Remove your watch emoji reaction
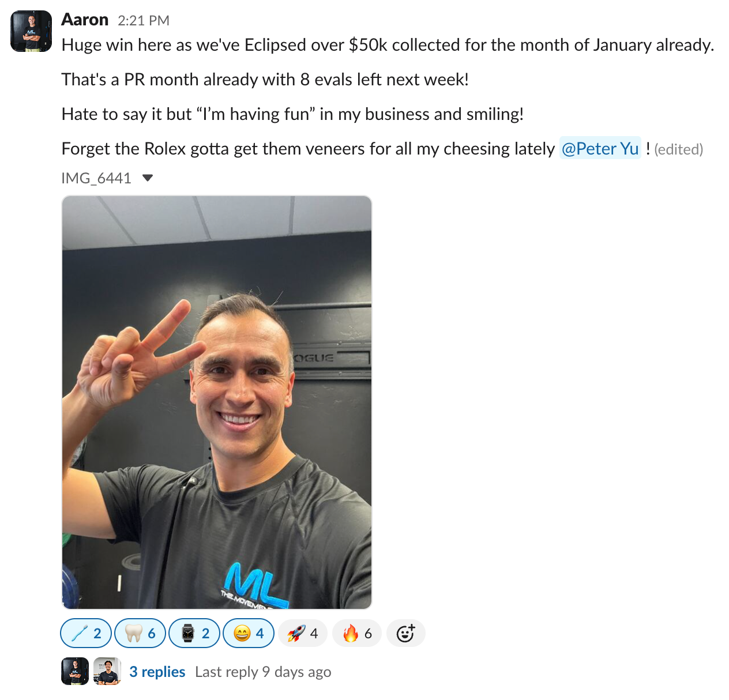This screenshot has width=729, height=700. (194, 633)
